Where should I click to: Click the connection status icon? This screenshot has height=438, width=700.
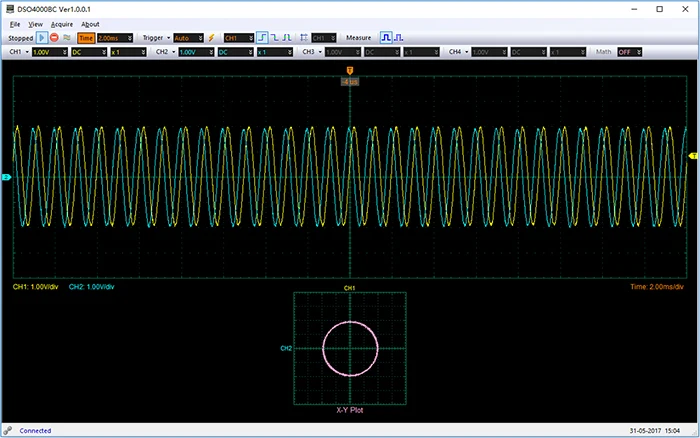pyautogui.click(x=9, y=430)
